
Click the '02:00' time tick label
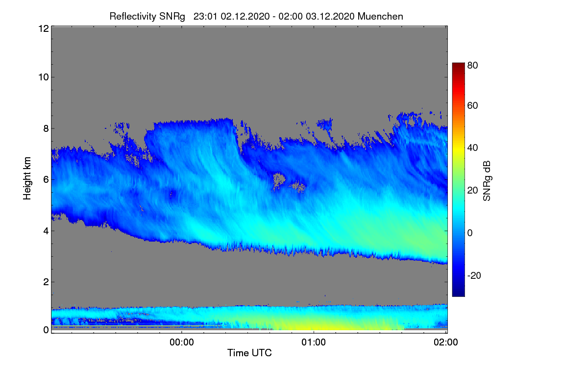(x=446, y=343)
